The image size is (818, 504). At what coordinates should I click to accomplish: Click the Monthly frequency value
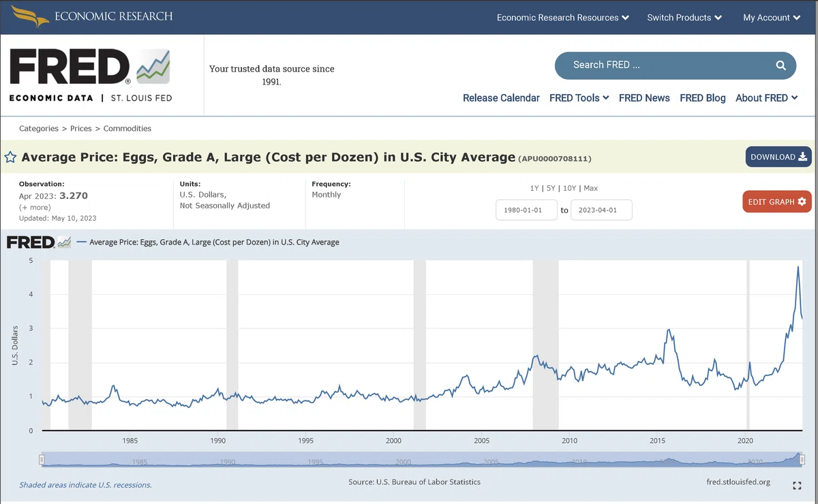pyautogui.click(x=327, y=195)
